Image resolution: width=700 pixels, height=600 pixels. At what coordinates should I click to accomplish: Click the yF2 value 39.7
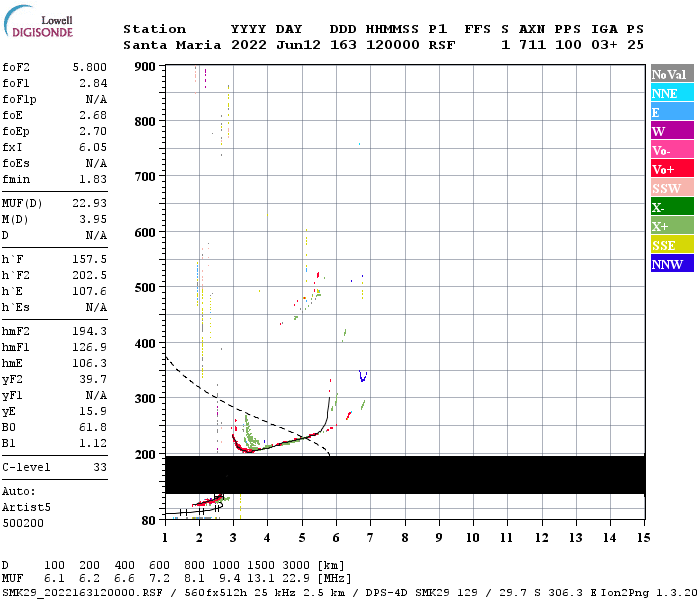point(93,379)
